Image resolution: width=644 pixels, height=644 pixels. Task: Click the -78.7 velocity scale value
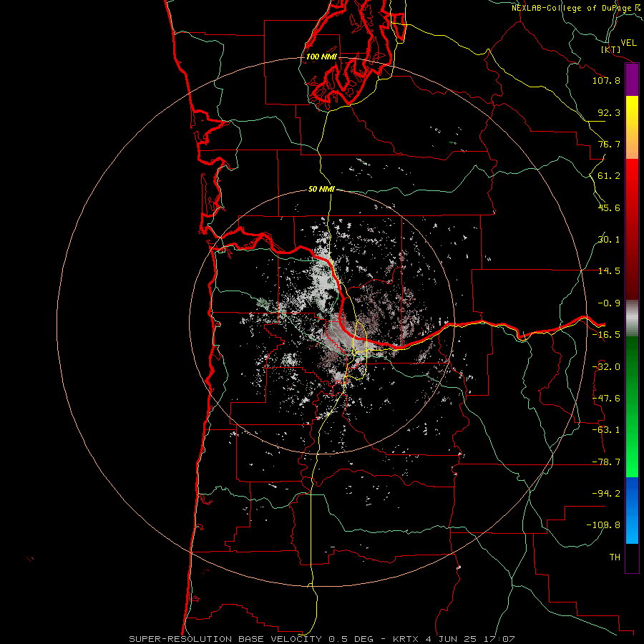coord(606,462)
